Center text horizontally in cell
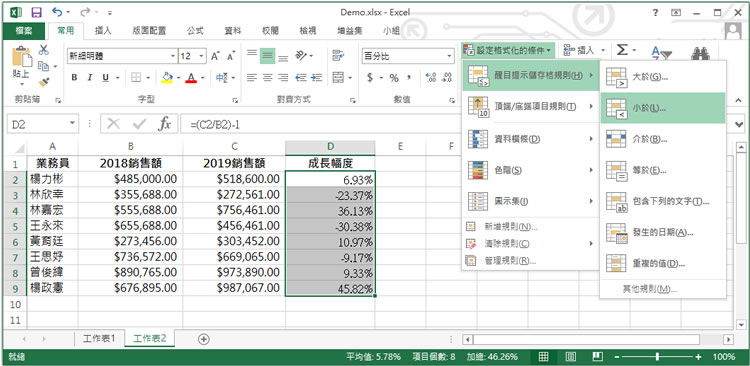The width and height of the screenshot is (750, 366). point(268,78)
